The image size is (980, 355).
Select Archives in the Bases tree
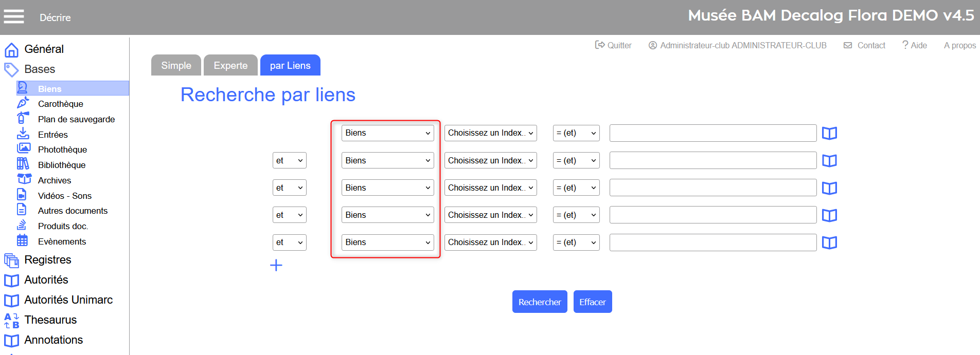click(x=55, y=180)
